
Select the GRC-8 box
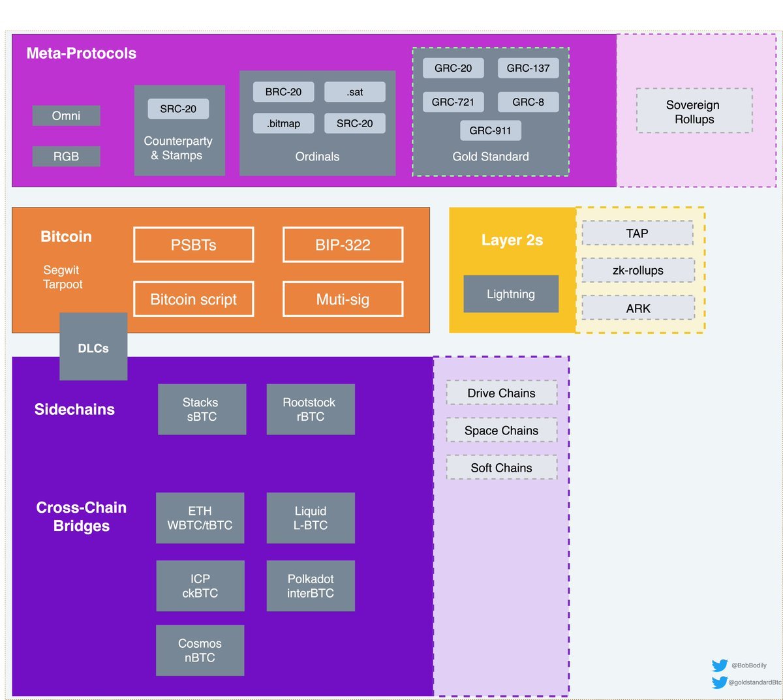point(528,102)
